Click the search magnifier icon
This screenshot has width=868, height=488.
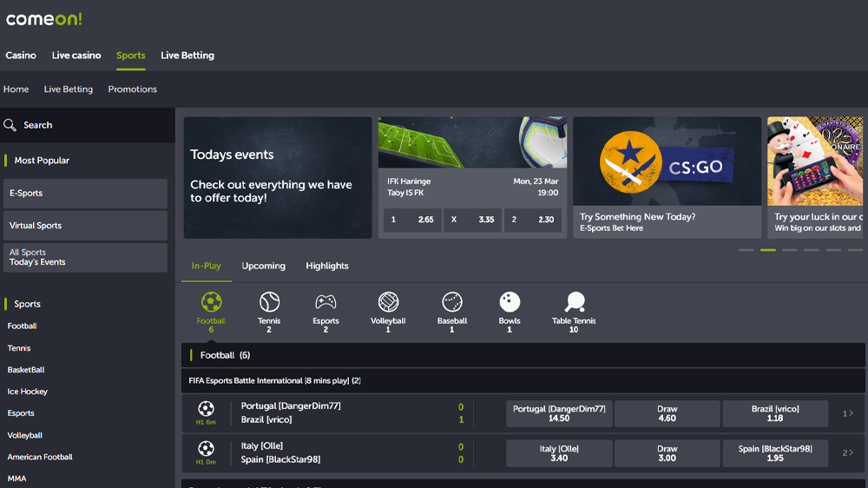tap(10, 125)
